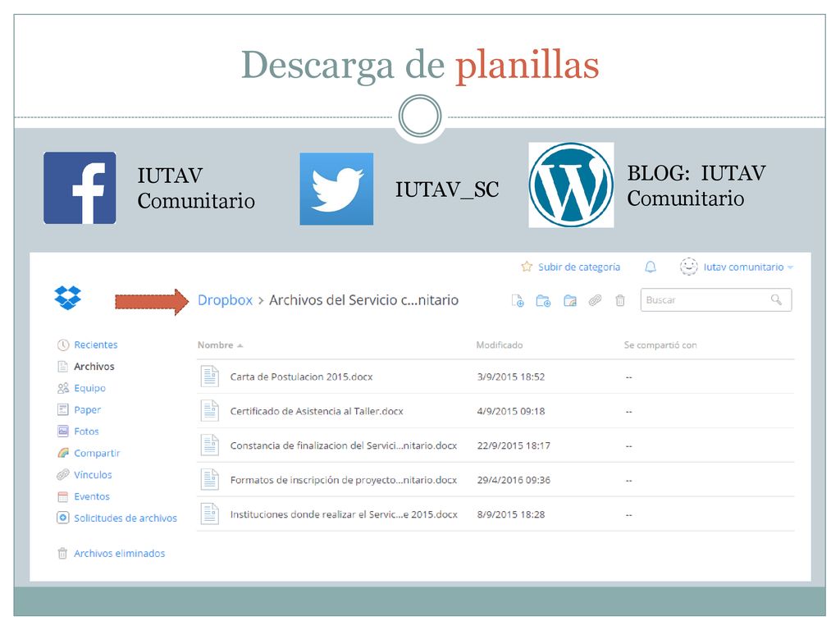Click the smiley avatar icon

click(689, 267)
